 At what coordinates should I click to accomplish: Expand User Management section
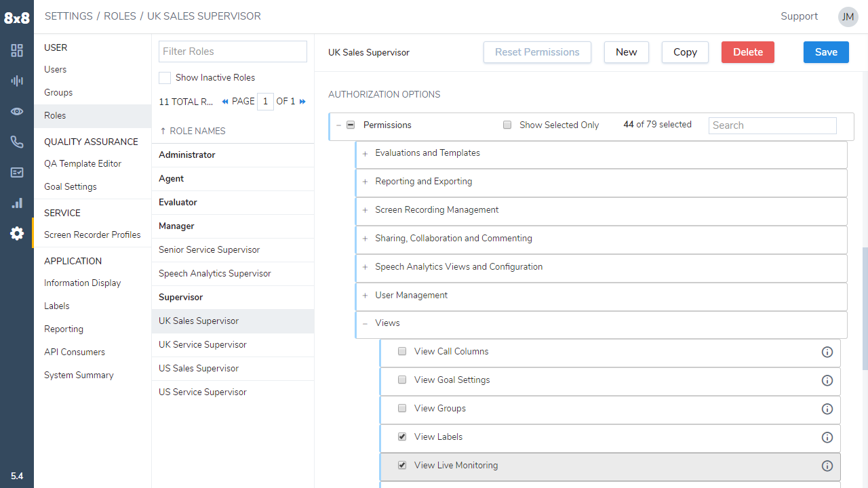(365, 296)
